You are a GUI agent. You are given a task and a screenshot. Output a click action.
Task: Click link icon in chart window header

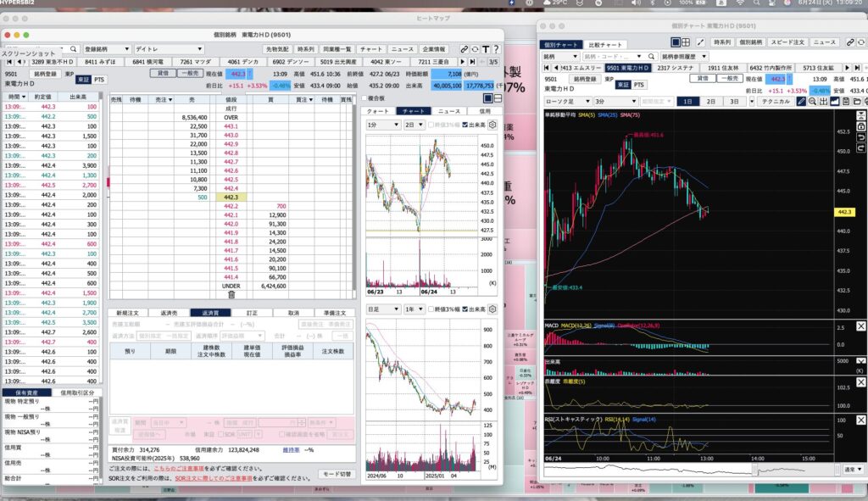click(850, 42)
